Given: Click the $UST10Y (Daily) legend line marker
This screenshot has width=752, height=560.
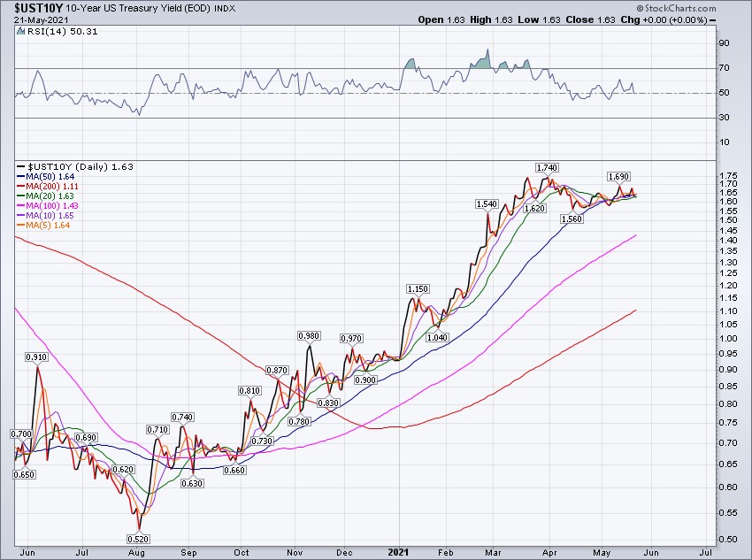Looking at the screenshot, I should [20, 166].
